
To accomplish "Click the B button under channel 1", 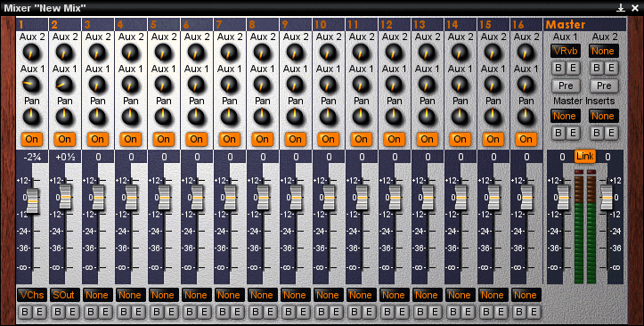I will click(x=25, y=312).
